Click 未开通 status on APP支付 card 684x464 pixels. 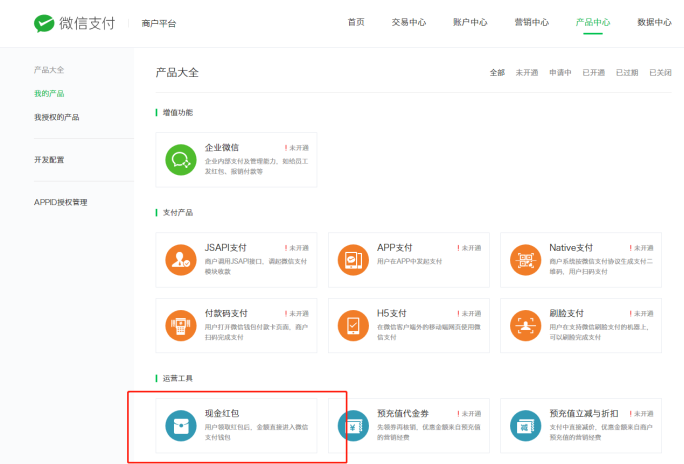[x=469, y=248]
